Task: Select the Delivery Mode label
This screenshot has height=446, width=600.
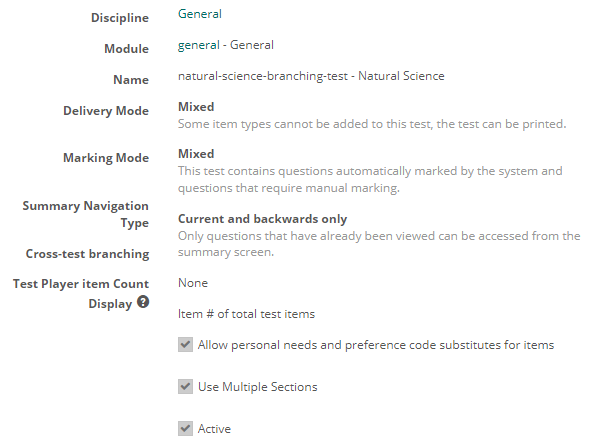Action: (105, 111)
